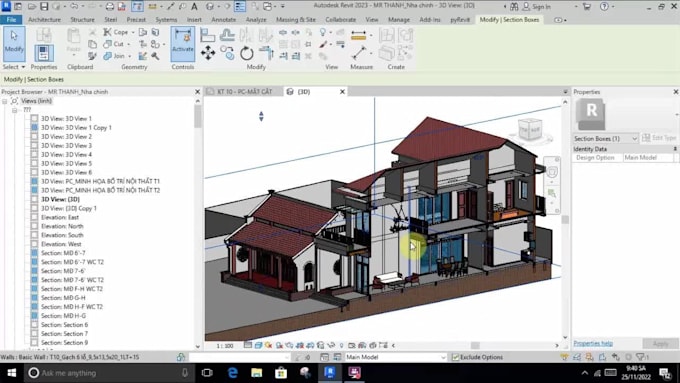This screenshot has width=680, height=383.
Task: Toggle the Thin Lines icon in quick access toolbar
Action: [240, 7]
